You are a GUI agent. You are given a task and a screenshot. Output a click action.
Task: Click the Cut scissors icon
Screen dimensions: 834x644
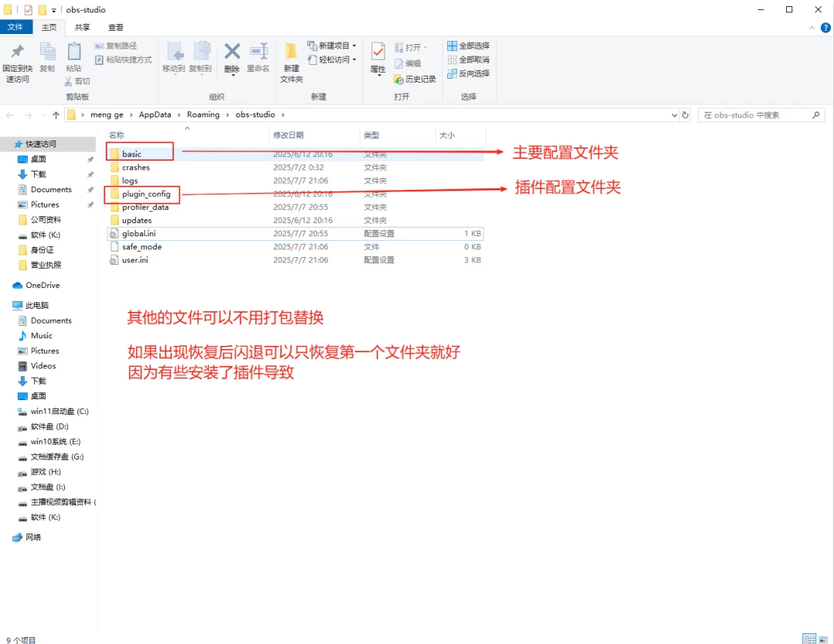68,81
